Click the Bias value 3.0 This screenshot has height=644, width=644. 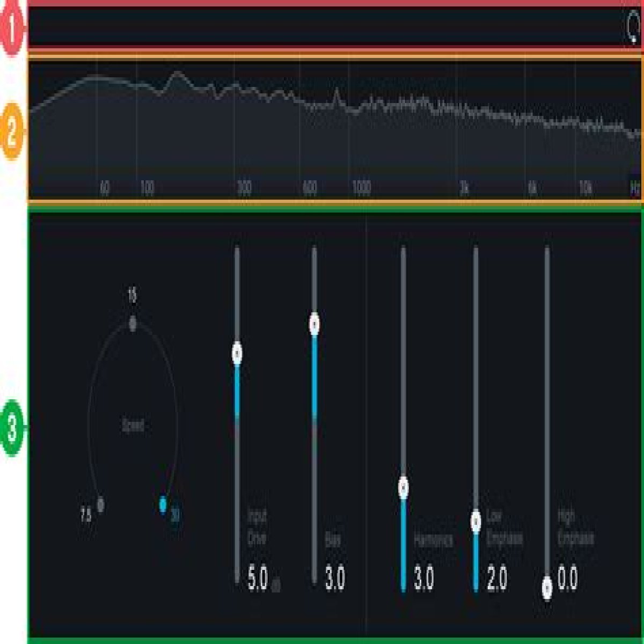(335, 579)
